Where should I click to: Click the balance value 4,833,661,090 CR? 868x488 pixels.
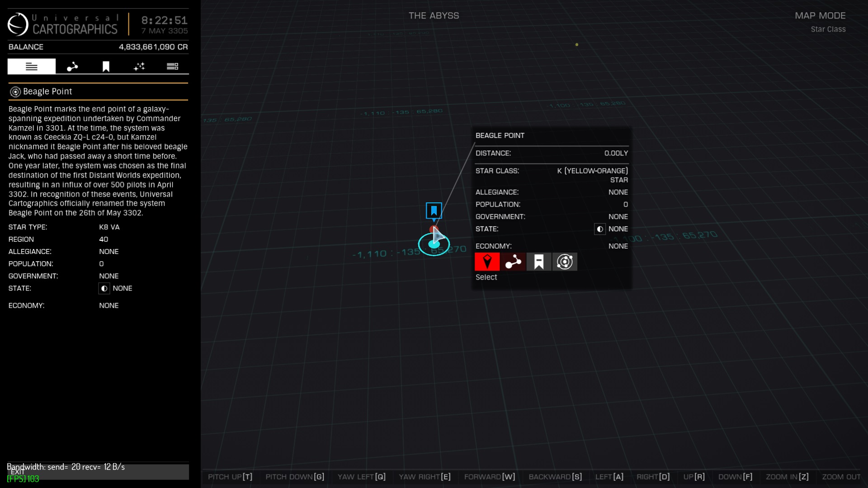[153, 47]
